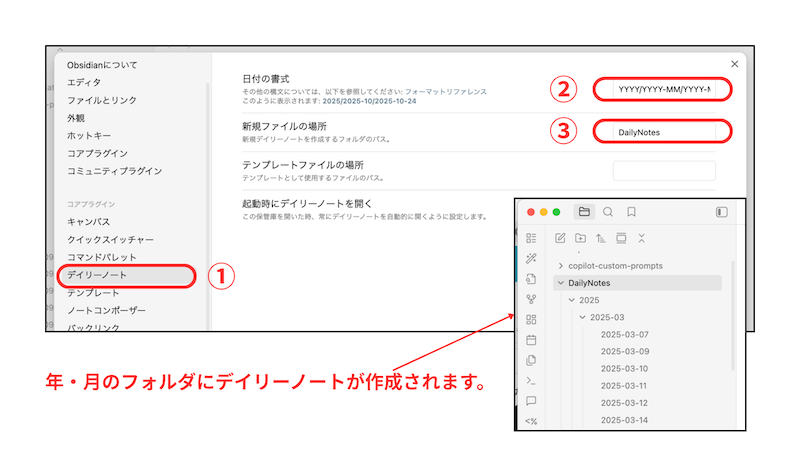
Task: Click the change sort order icon
Action: (601, 238)
